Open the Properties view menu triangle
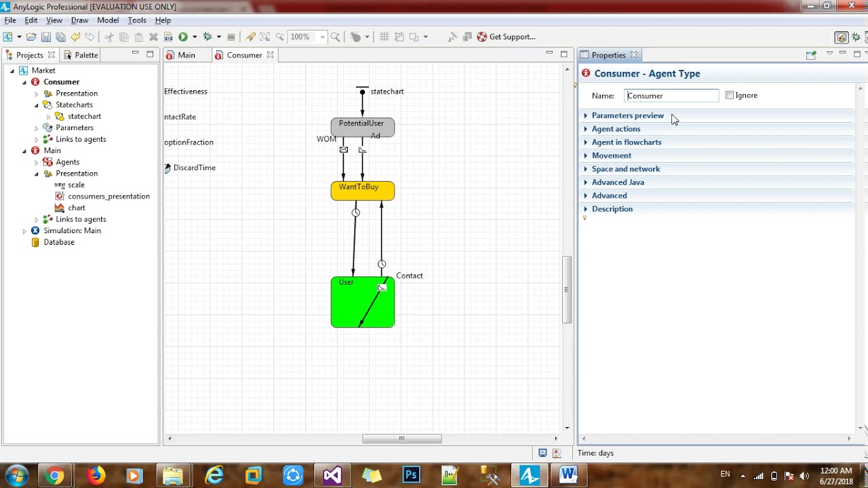This screenshot has height=488, width=868. pyautogui.click(x=829, y=54)
